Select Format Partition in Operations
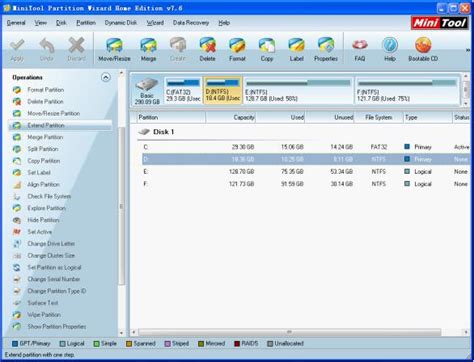This screenshot has width=474, height=362. pos(45,90)
